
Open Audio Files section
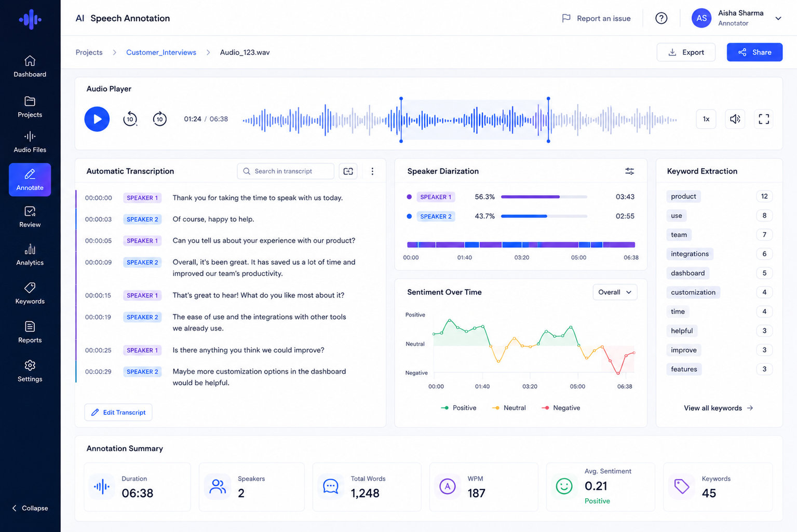[x=30, y=142]
